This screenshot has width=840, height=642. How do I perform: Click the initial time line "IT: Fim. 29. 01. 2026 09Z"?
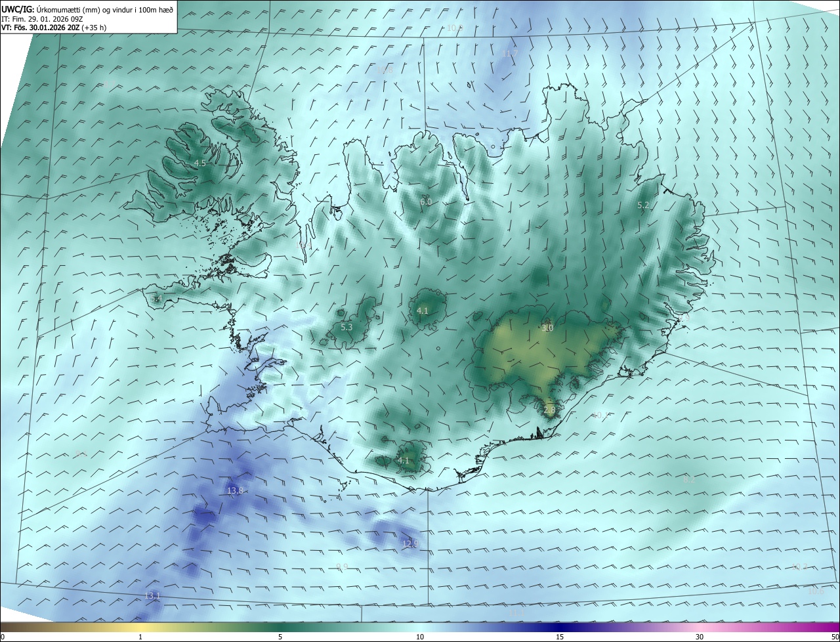pyautogui.click(x=42, y=18)
